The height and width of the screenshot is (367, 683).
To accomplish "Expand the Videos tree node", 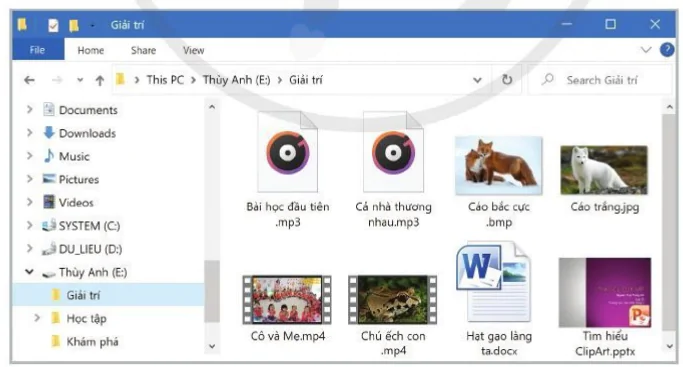I will (x=29, y=202).
